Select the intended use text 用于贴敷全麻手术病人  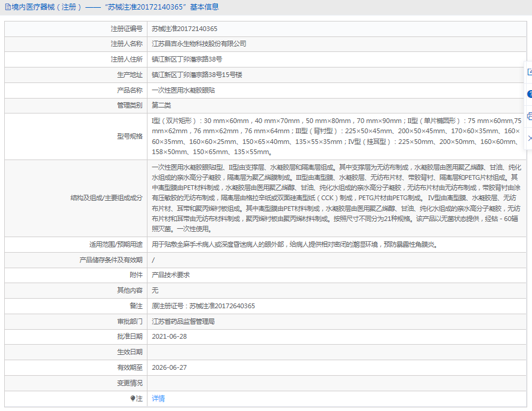click(294, 244)
